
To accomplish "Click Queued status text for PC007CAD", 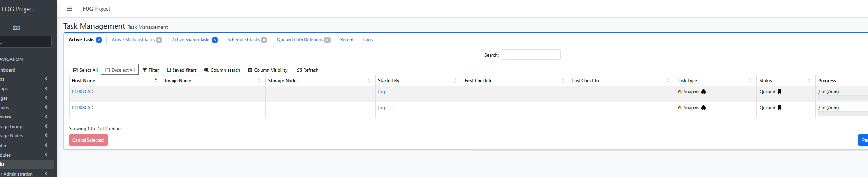I will [767, 92].
